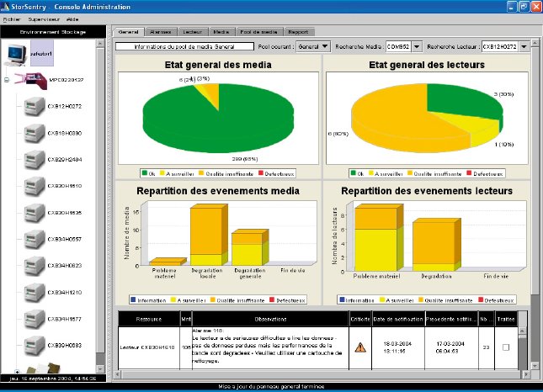The width and height of the screenshot is (543, 392).
Task: Sort by the Ressource column header
Action: pyautogui.click(x=149, y=319)
